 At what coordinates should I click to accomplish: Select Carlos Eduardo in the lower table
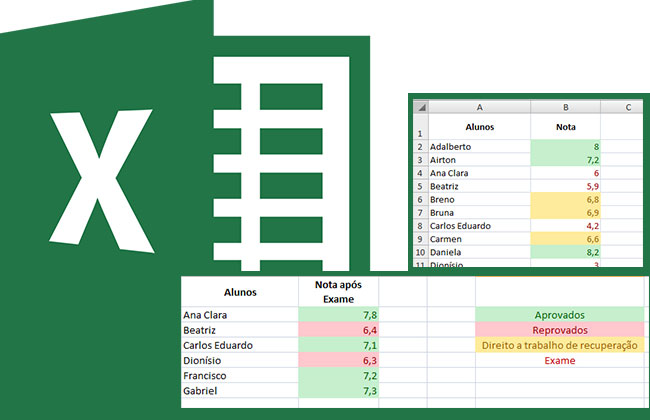click(240, 345)
